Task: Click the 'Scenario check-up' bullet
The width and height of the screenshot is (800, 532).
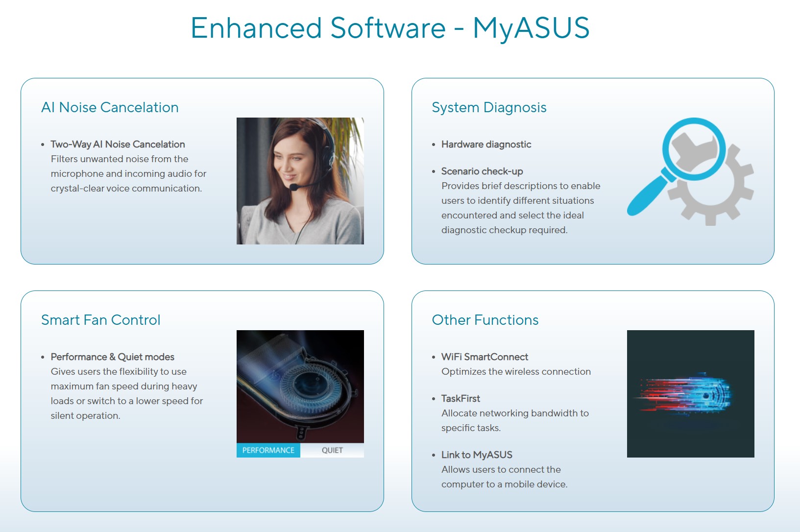Action: coord(482,171)
